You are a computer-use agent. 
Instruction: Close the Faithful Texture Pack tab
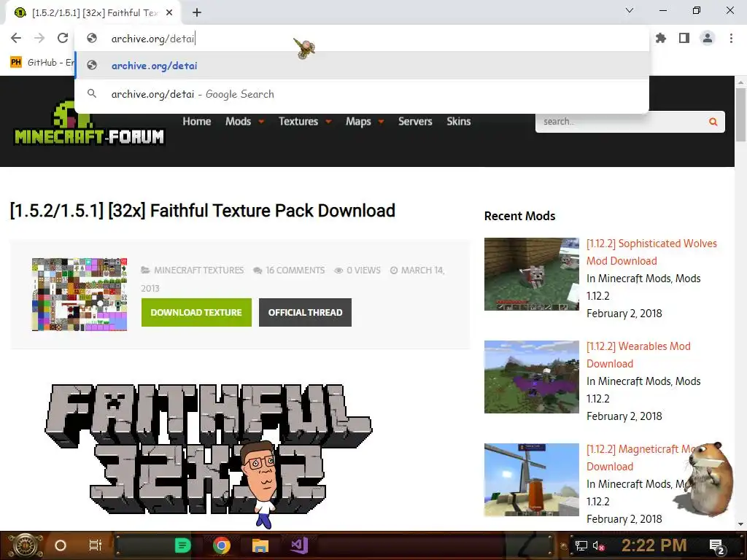coord(169,13)
